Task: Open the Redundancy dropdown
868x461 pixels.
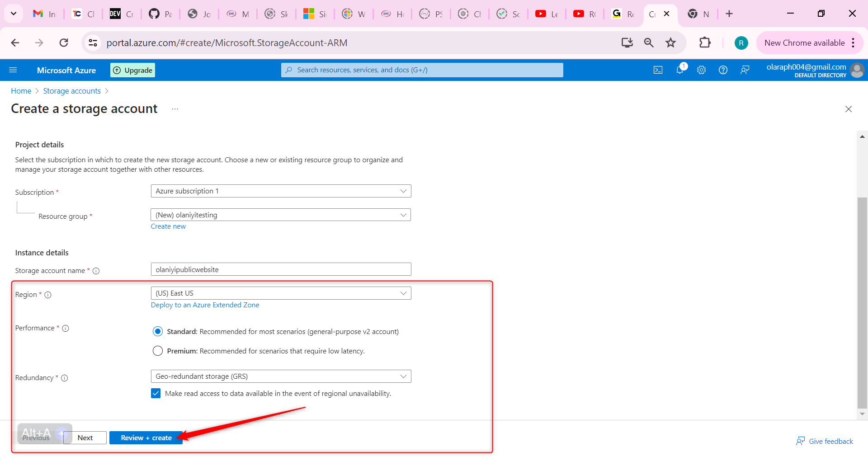Action: coord(281,376)
